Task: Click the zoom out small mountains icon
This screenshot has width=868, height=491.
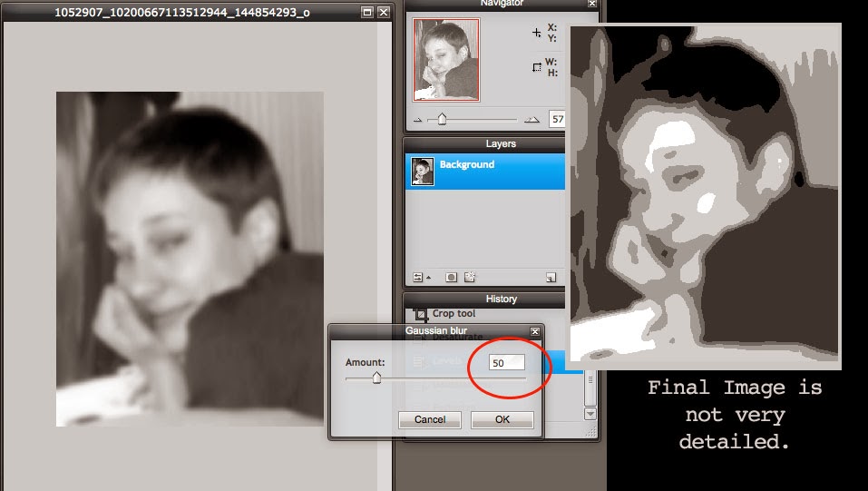Action: [418, 120]
